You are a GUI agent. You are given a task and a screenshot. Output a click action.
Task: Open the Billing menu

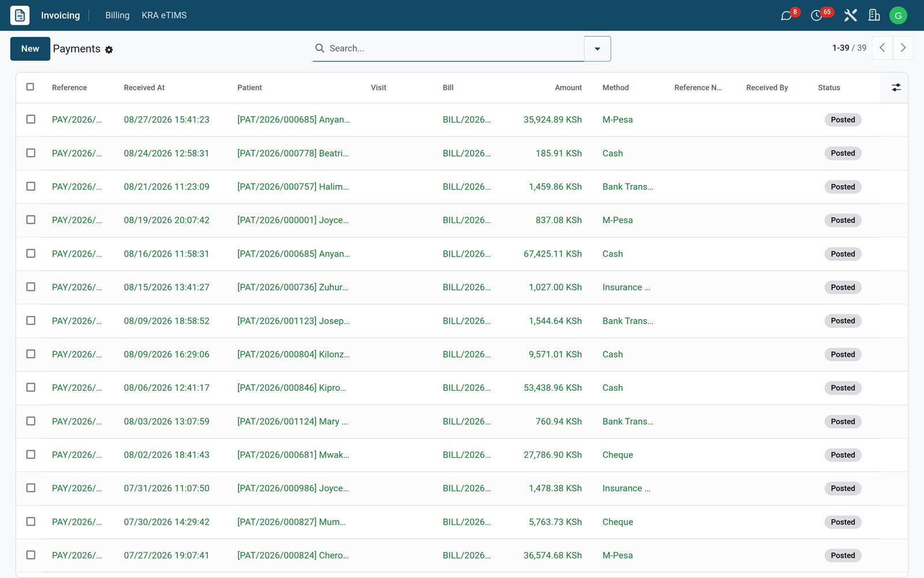click(x=117, y=16)
